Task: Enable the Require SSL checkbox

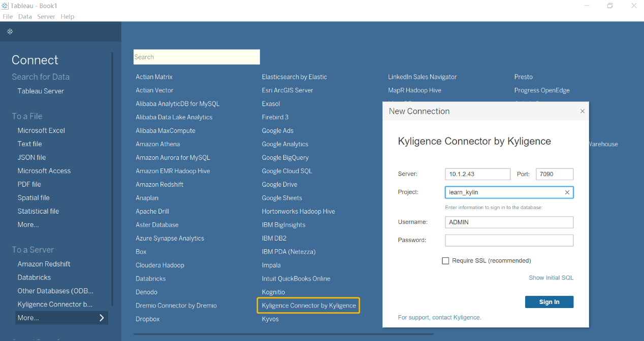Action: click(445, 261)
